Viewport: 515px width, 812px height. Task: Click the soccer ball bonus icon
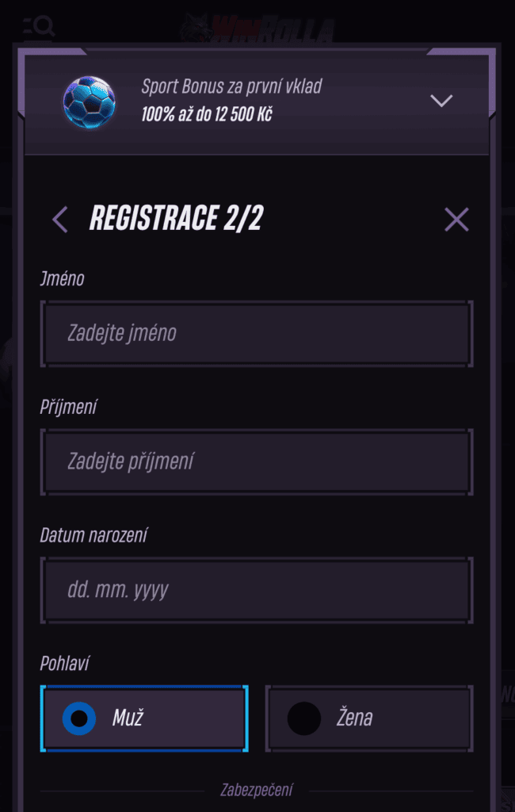tap(89, 102)
